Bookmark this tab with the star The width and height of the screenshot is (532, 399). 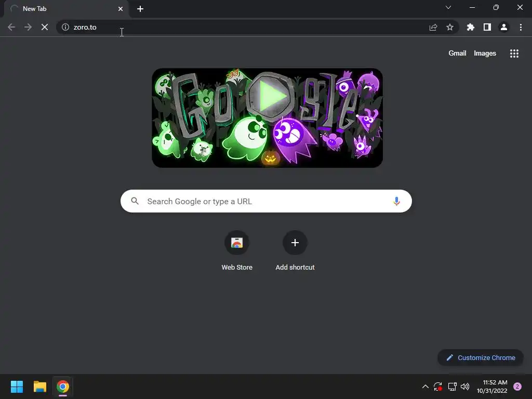tap(450, 27)
